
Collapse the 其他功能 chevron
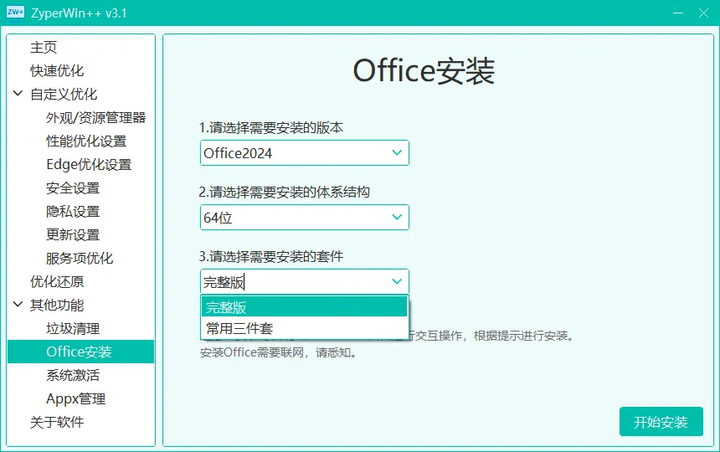click(18, 304)
